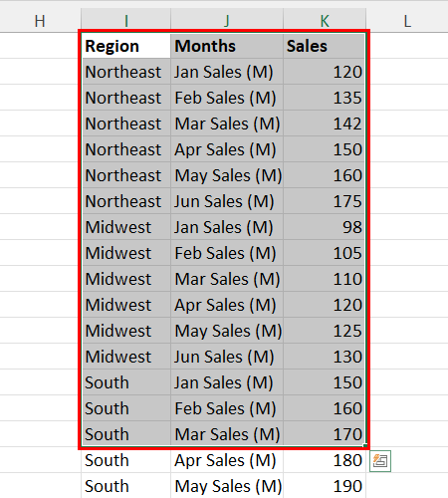This screenshot has height=498, width=448.
Task: Select the cell with value 98
Action: [325, 227]
